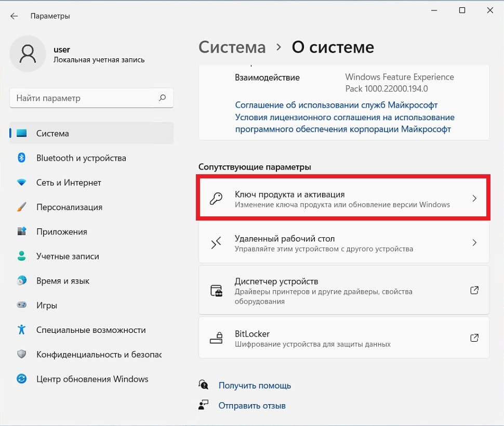Switch to Учетные записи
504x426 pixels.
(x=91, y=256)
